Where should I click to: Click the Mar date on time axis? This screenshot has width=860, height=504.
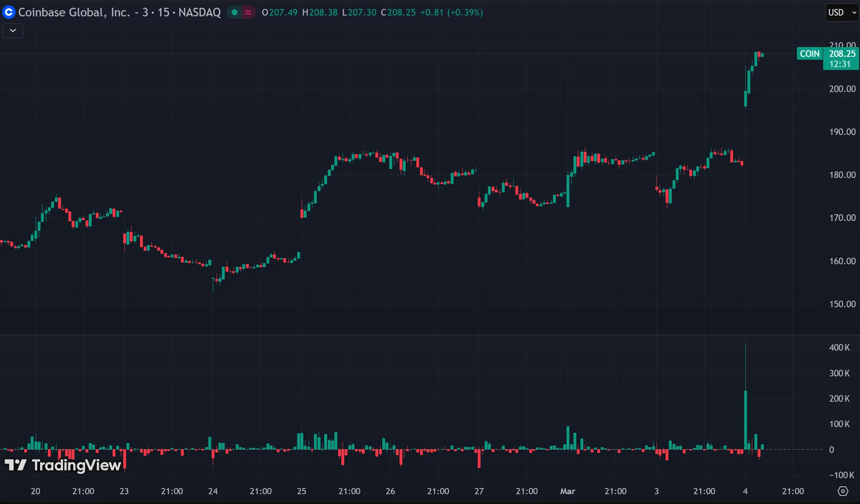[567, 491]
